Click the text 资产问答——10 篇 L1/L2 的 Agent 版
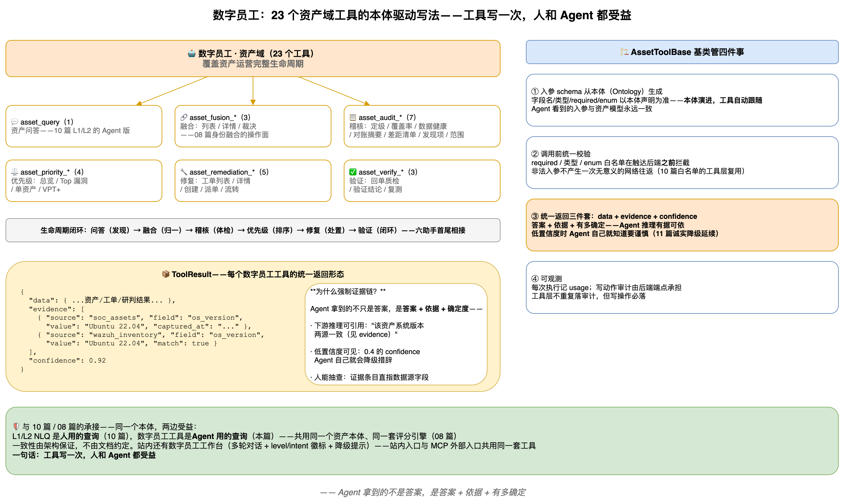842x504 pixels. [x=71, y=130]
